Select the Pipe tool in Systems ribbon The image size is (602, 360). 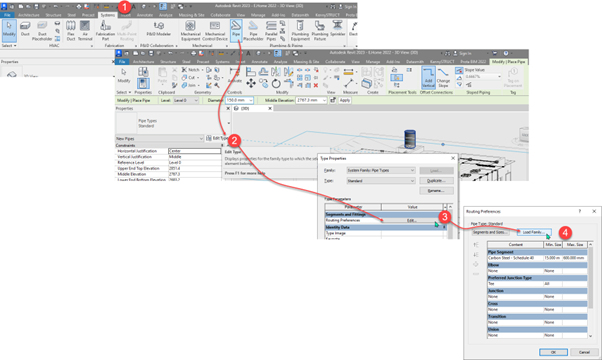click(x=236, y=30)
